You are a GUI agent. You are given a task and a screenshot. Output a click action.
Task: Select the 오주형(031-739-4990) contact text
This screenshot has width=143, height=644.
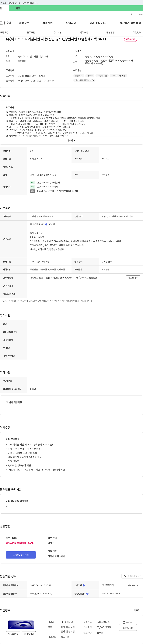click(x=41, y=593)
